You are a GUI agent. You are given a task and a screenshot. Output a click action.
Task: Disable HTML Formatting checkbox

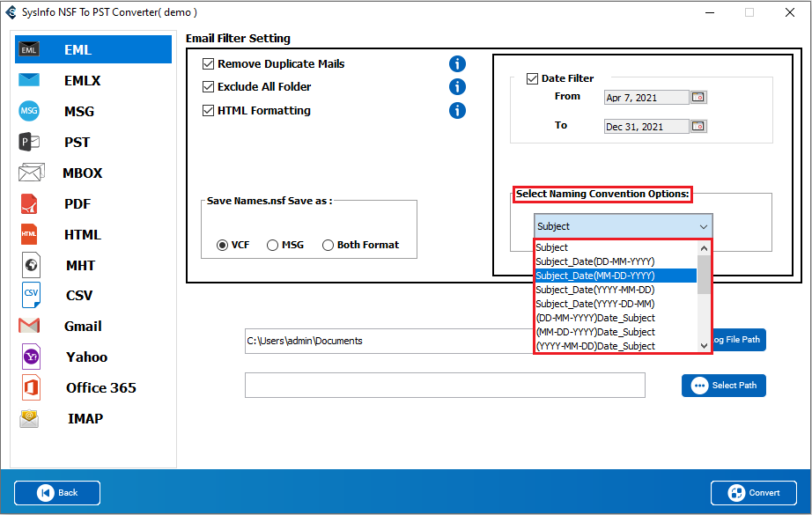(208, 110)
